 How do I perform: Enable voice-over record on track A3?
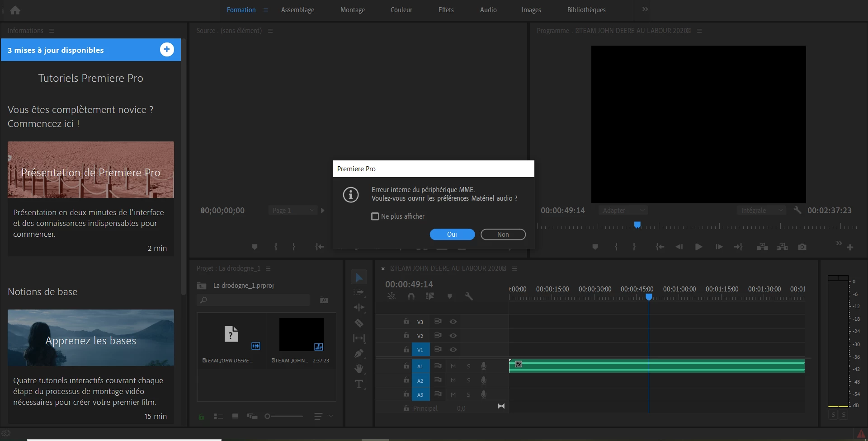pos(484,394)
